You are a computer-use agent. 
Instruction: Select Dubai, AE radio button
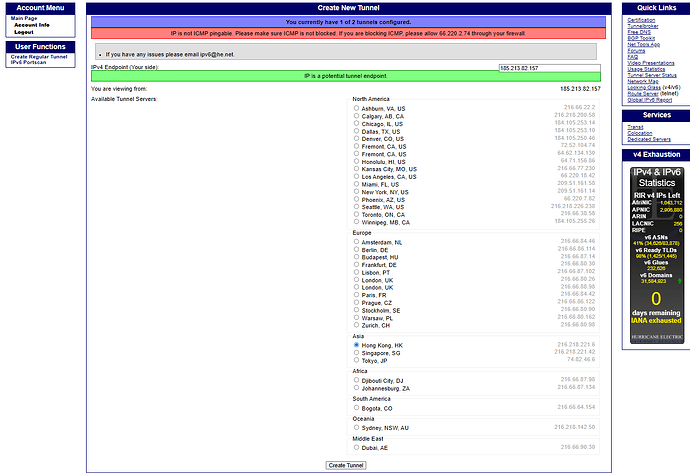coord(356,447)
